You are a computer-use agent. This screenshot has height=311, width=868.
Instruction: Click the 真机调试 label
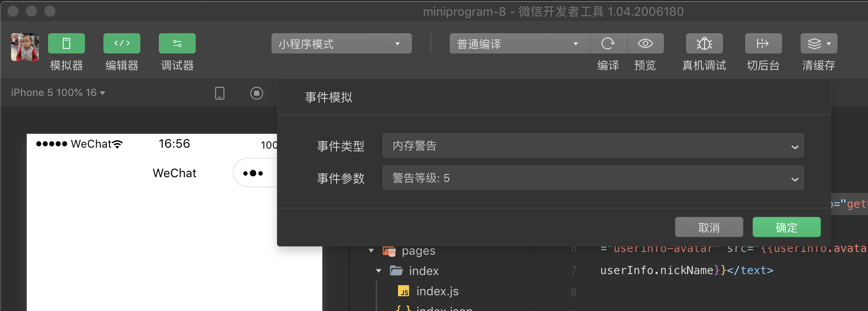pos(705,66)
